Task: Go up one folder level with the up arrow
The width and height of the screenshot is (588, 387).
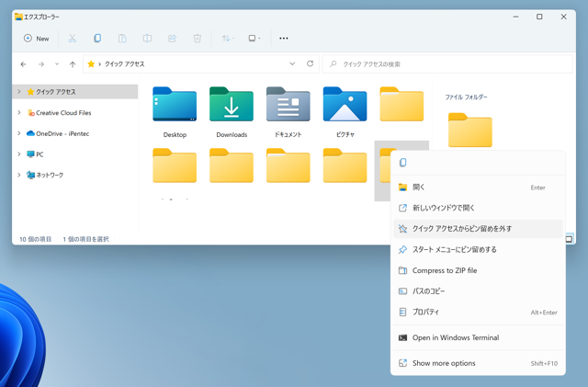Action: pos(73,64)
